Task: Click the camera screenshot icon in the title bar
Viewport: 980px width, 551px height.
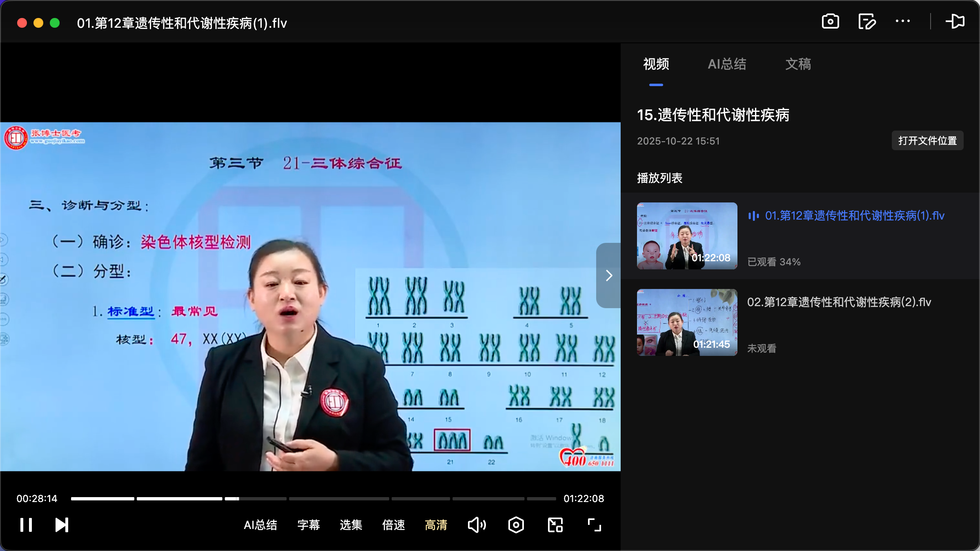Action: 830,22
